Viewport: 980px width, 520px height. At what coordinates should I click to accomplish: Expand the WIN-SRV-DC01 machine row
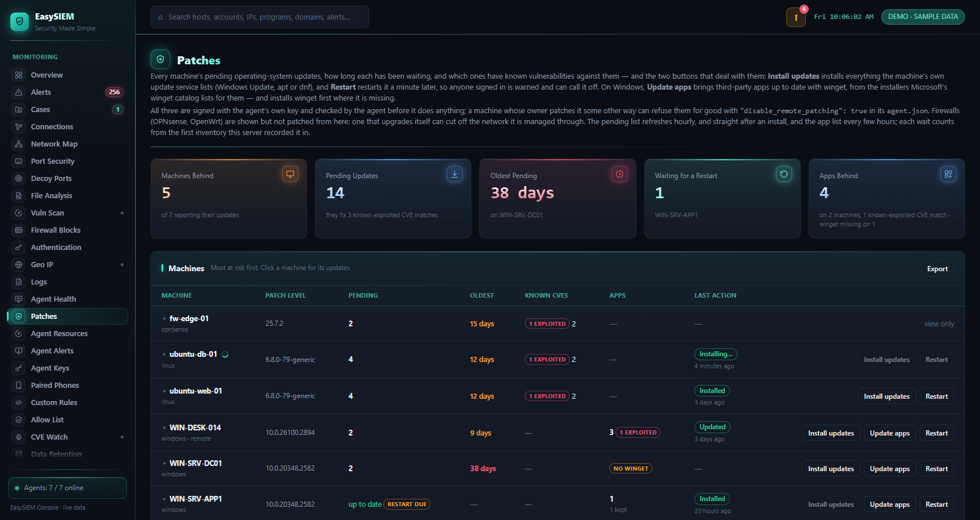pyautogui.click(x=164, y=464)
